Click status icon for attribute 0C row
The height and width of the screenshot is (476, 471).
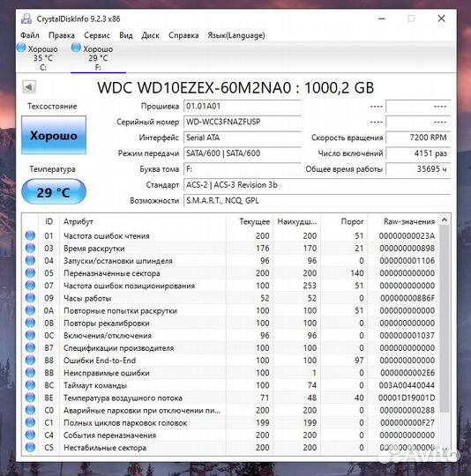30,335
